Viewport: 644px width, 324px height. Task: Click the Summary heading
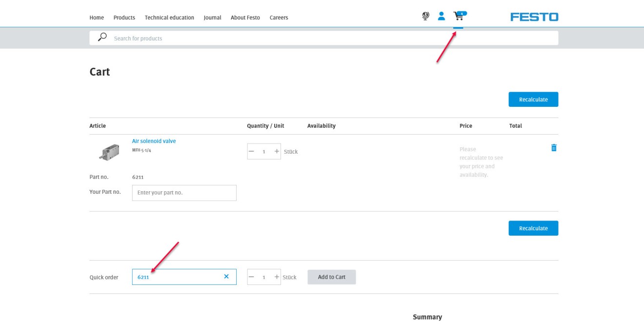tap(427, 317)
